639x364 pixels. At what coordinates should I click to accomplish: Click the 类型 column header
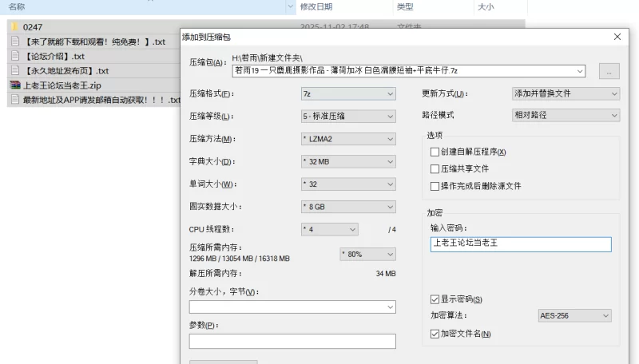click(405, 7)
